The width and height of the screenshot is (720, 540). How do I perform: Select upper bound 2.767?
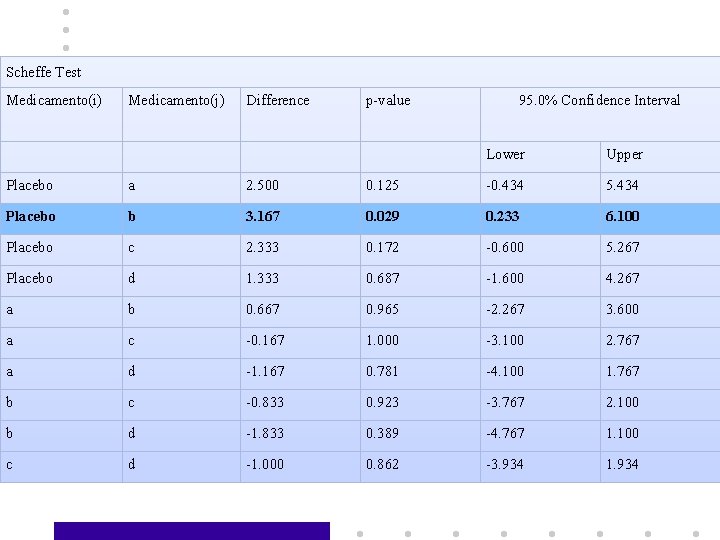tap(623, 340)
